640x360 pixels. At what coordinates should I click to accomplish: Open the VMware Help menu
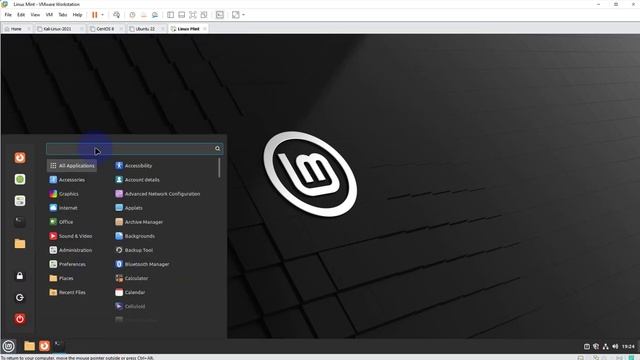77,15
